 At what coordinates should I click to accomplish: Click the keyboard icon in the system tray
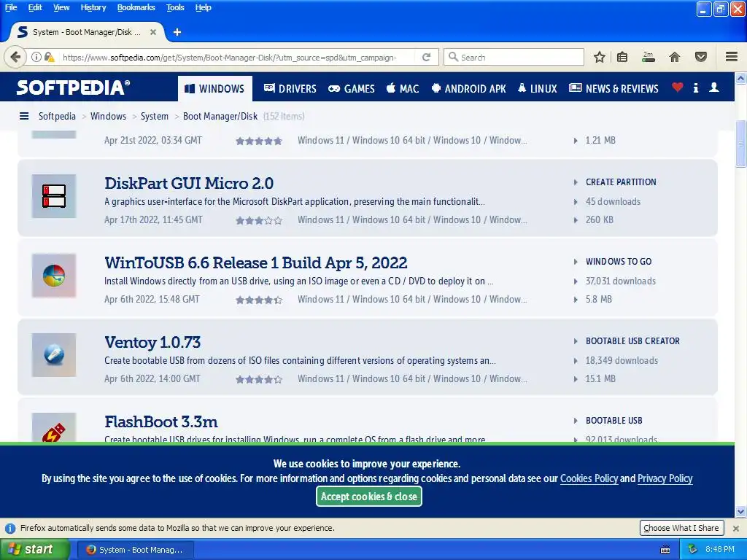[665, 550]
